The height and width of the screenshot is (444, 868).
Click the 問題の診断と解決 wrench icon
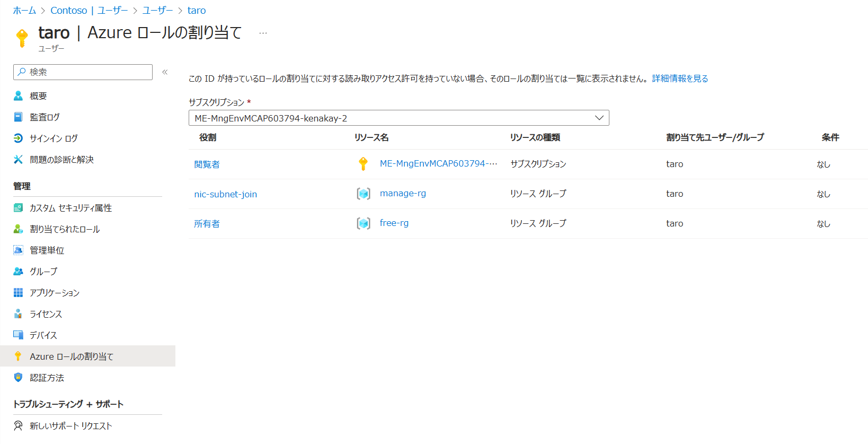18,159
